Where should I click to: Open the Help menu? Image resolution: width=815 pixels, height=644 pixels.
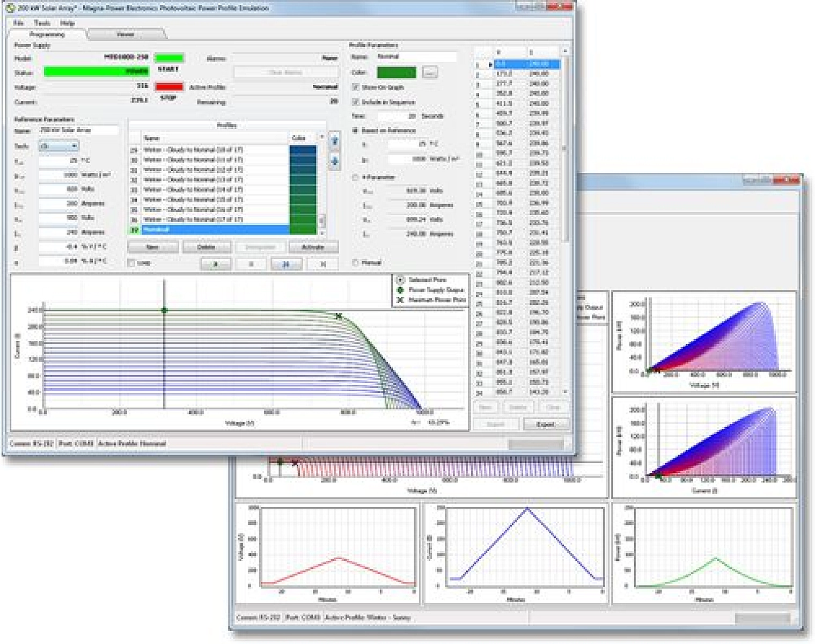(x=67, y=23)
